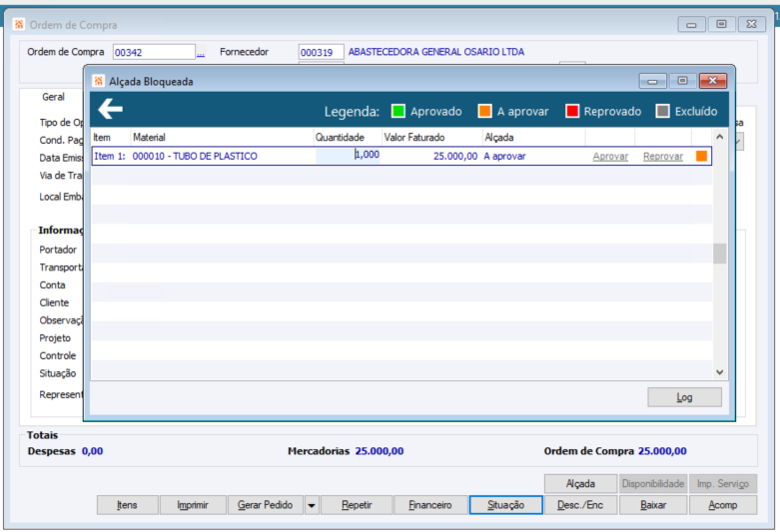Viewport: 780px width, 532px height.
Task: Click the red Reprovado legend swatch
Action: pos(572,111)
